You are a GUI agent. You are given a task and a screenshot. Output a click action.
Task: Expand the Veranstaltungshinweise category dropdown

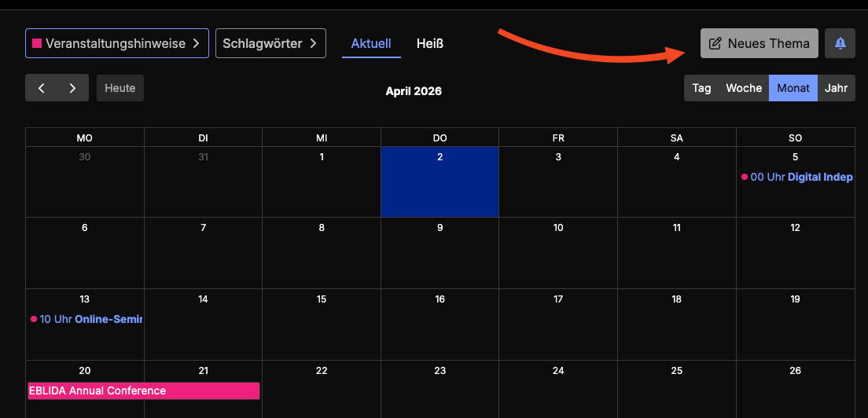(116, 43)
